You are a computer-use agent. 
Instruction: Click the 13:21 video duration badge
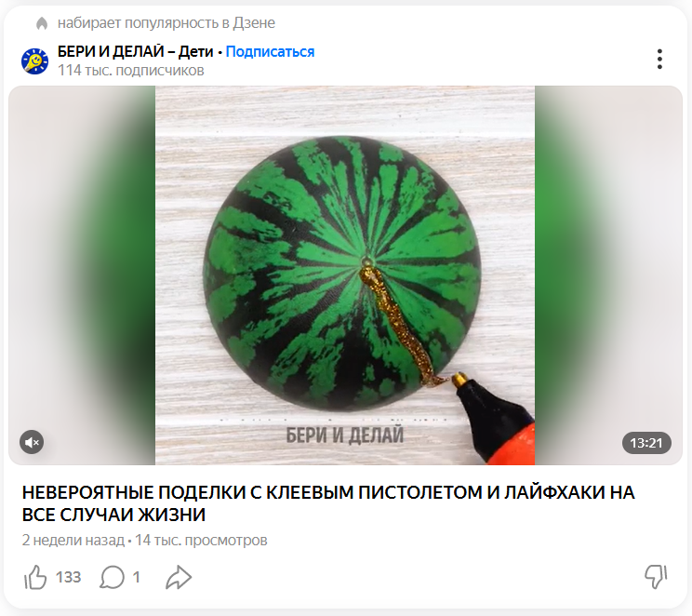646,443
